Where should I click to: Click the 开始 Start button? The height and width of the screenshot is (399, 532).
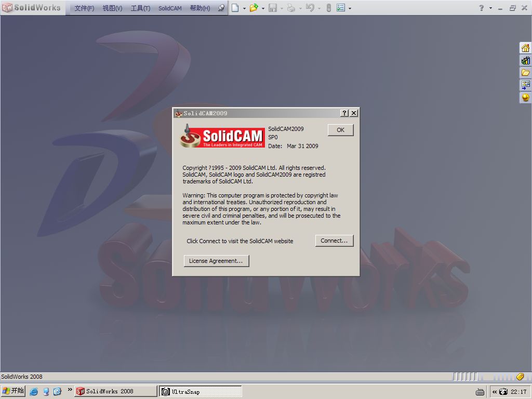(13, 391)
